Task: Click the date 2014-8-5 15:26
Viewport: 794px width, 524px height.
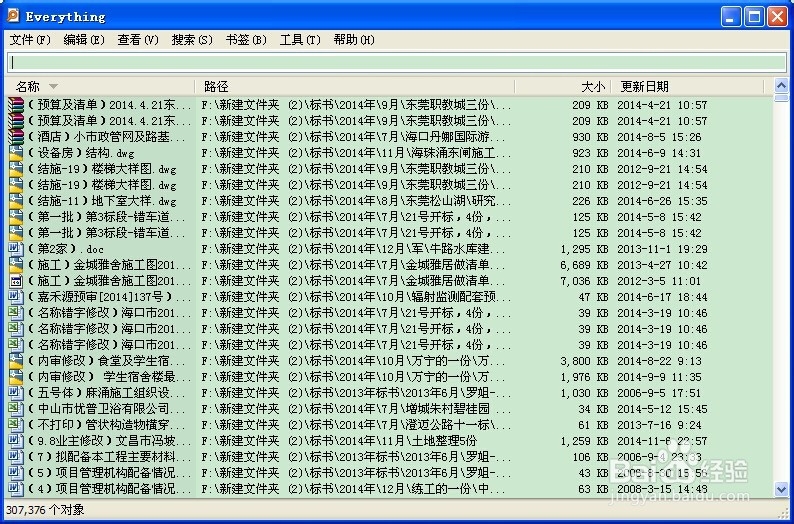Action: pyautogui.click(x=659, y=137)
